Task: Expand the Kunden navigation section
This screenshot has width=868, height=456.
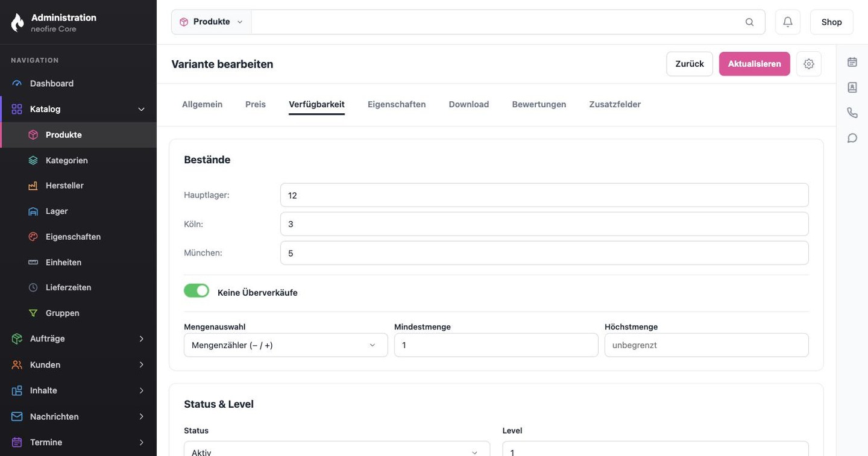Action: pyautogui.click(x=78, y=365)
